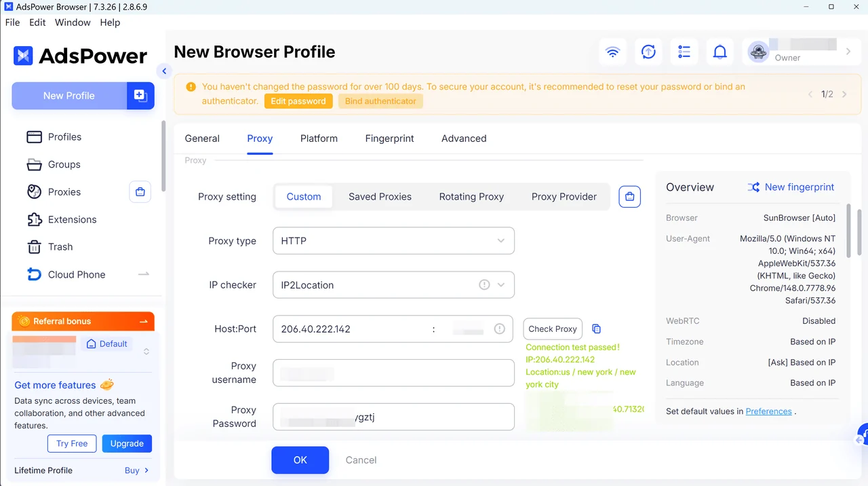Screen dimensions: 868x486
Task: Click the Trash bin icon
Action: [34, 247]
